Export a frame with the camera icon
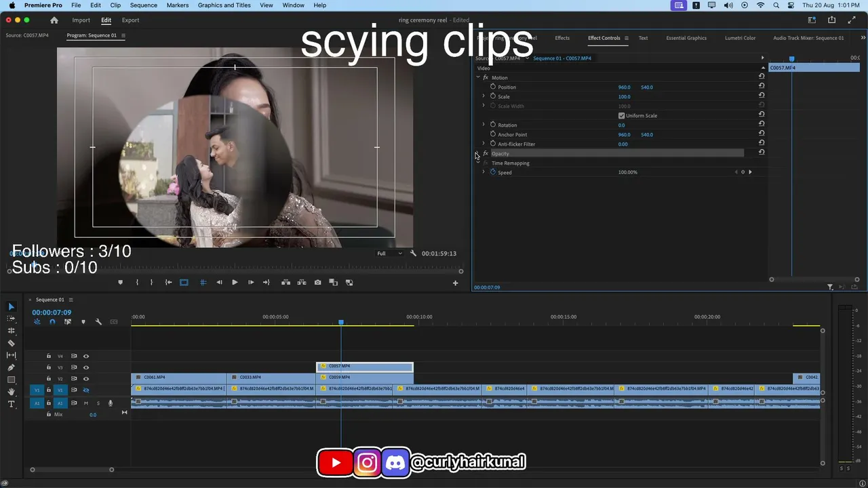This screenshot has width=868, height=488. [x=317, y=283]
